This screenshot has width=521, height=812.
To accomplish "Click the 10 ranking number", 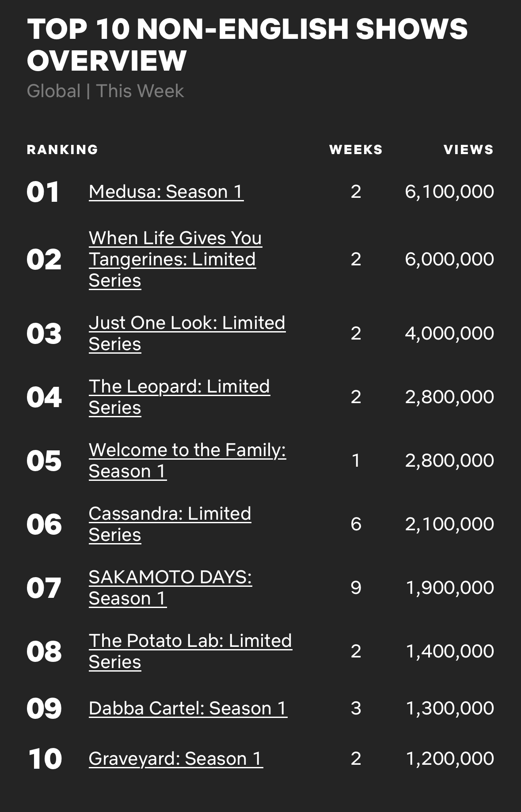I will (x=45, y=759).
